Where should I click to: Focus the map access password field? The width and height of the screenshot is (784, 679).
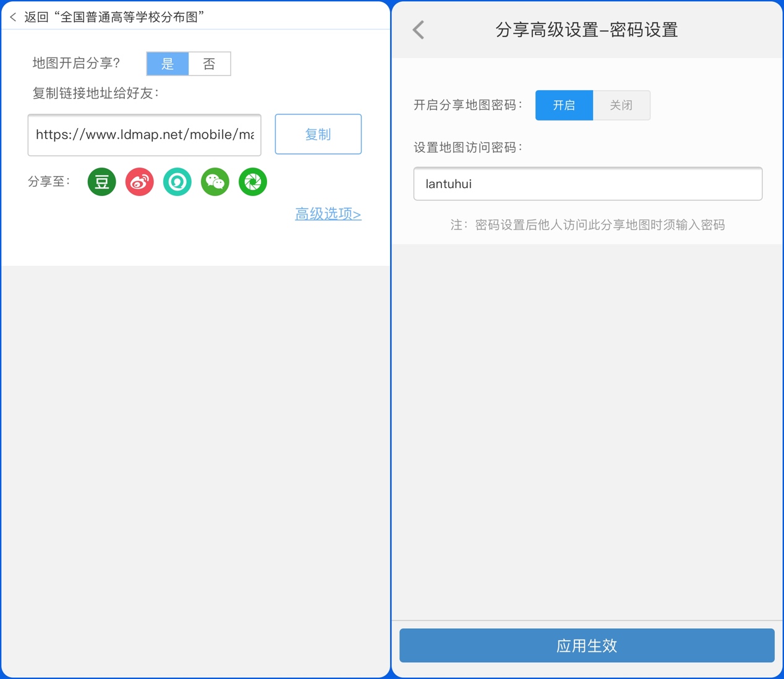[x=587, y=184]
